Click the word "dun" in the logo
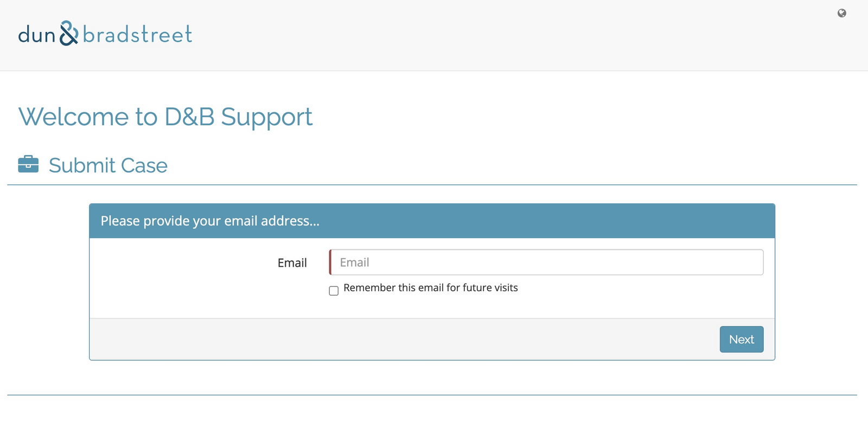 36,35
